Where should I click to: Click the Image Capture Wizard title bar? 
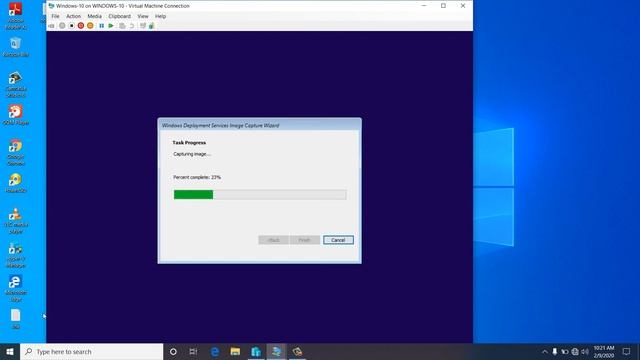click(260, 125)
